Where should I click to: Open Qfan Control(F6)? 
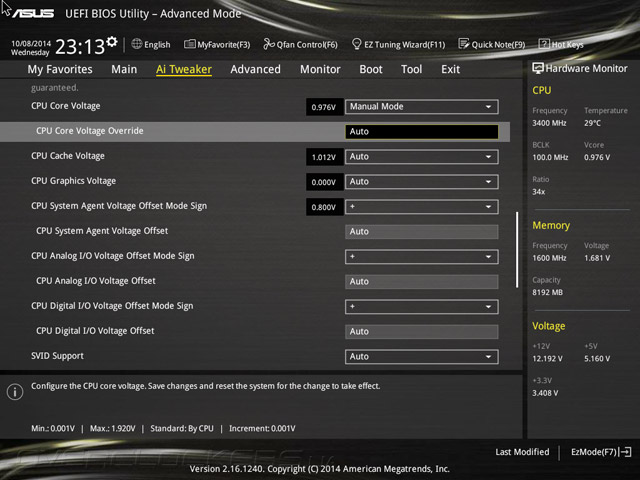[300, 44]
